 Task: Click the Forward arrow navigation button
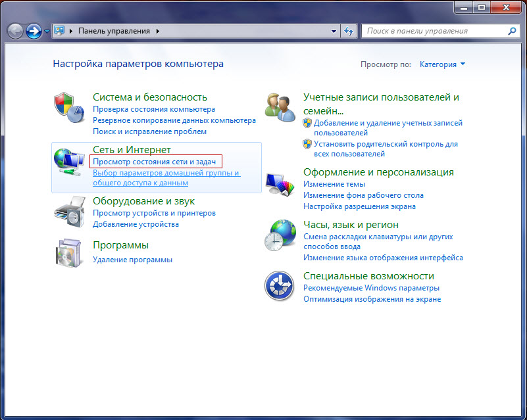(34, 32)
